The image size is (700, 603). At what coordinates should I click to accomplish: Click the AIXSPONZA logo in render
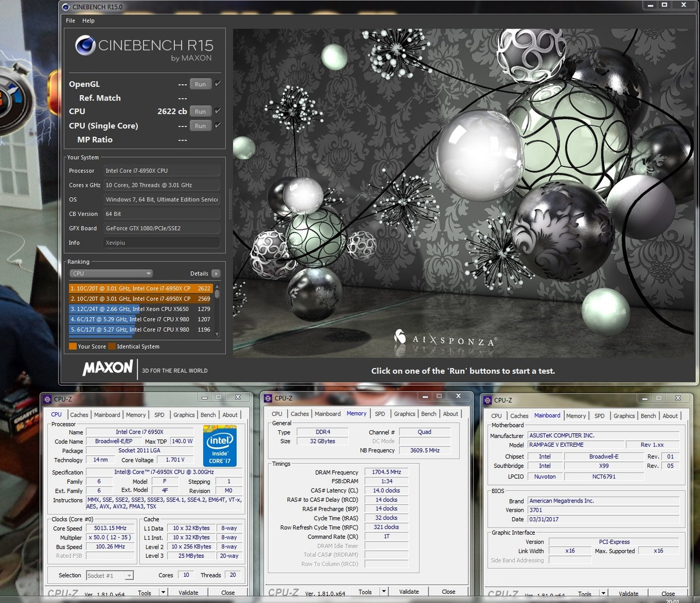click(445, 339)
